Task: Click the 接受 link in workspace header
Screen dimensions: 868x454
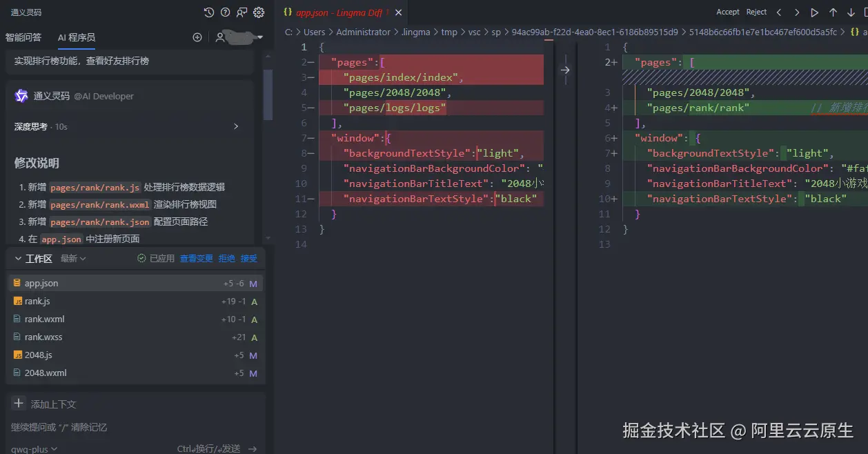Action: [249, 258]
